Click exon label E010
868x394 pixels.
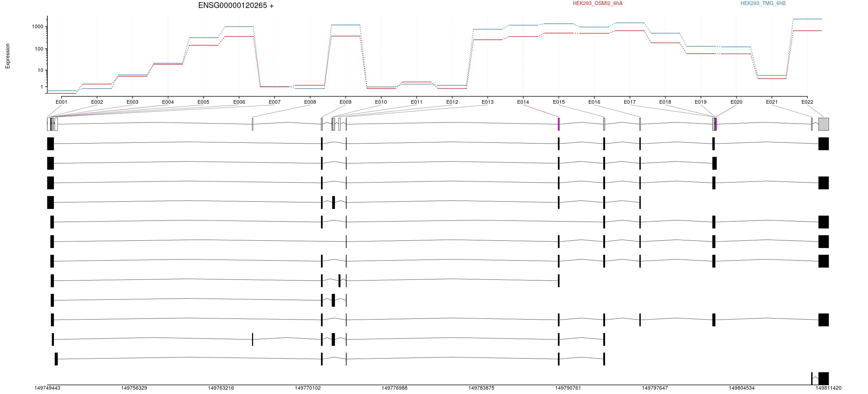[x=381, y=102]
